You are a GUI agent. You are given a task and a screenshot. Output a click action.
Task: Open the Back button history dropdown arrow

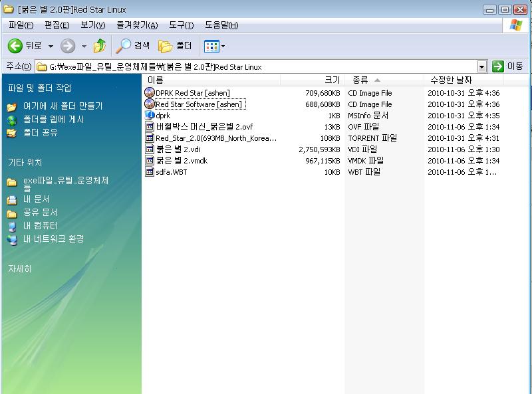point(51,47)
